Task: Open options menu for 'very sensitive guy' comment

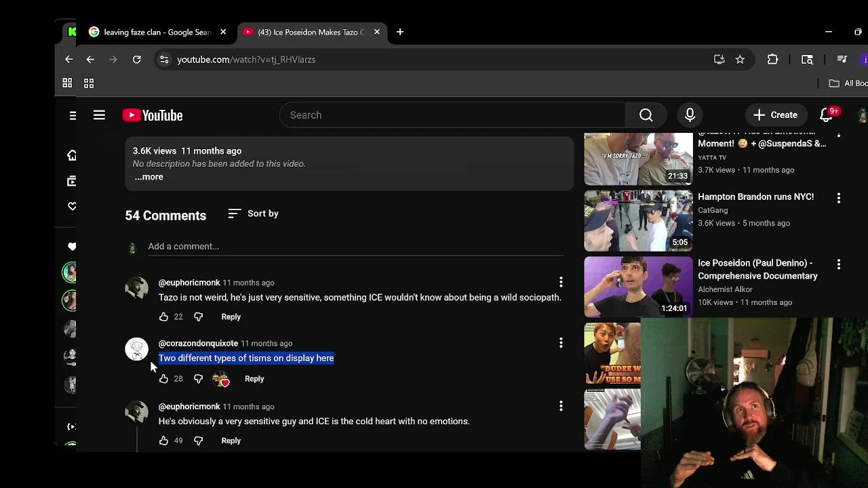Action: pyautogui.click(x=561, y=406)
